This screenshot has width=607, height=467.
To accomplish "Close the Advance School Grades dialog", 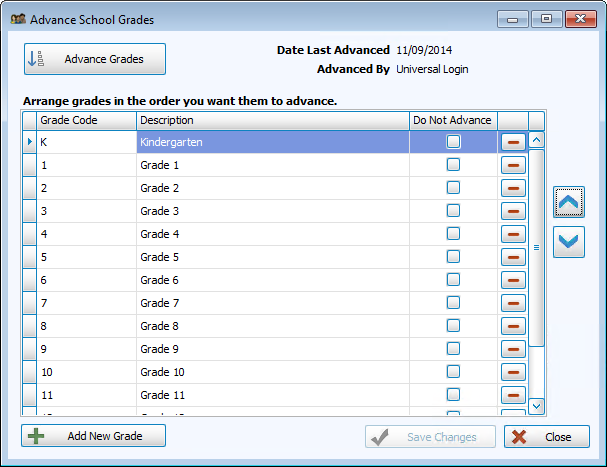I will pos(546,437).
